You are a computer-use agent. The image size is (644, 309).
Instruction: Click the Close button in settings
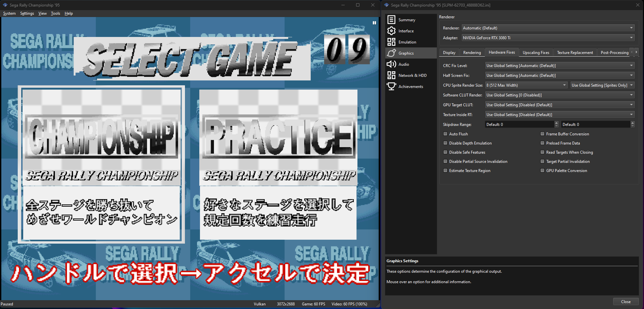click(x=626, y=302)
